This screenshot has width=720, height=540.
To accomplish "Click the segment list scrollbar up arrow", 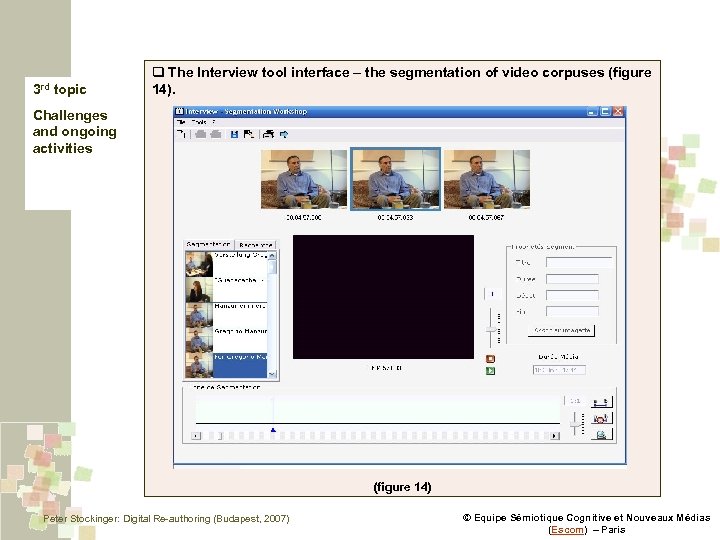I will point(272,255).
